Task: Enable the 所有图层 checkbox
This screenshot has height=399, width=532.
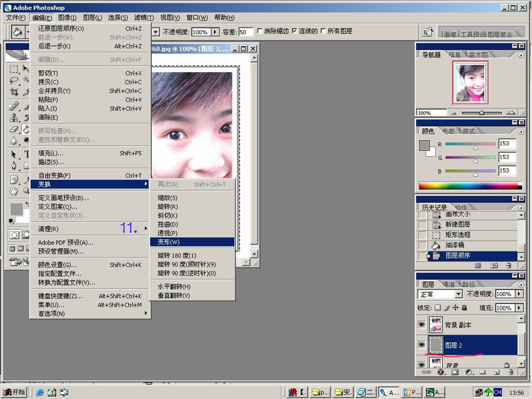Action: pyautogui.click(x=323, y=32)
